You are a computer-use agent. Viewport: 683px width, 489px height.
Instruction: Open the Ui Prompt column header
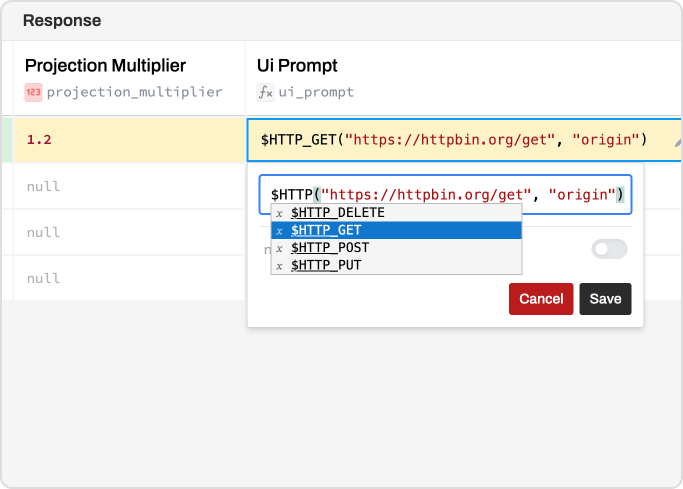[x=464, y=78]
